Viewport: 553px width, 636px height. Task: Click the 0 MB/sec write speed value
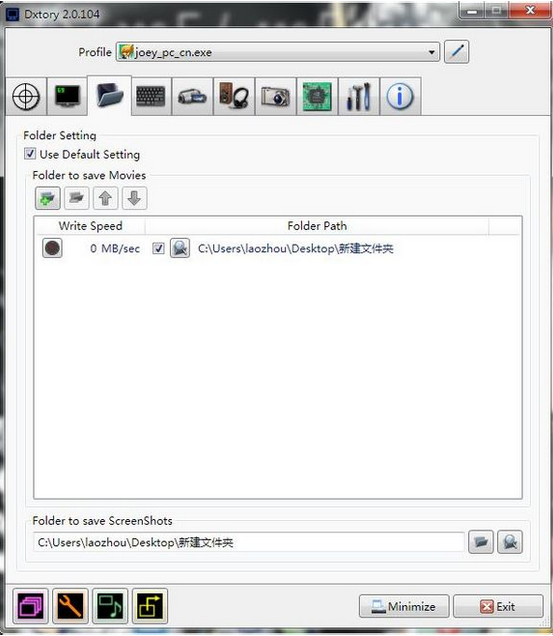115,248
